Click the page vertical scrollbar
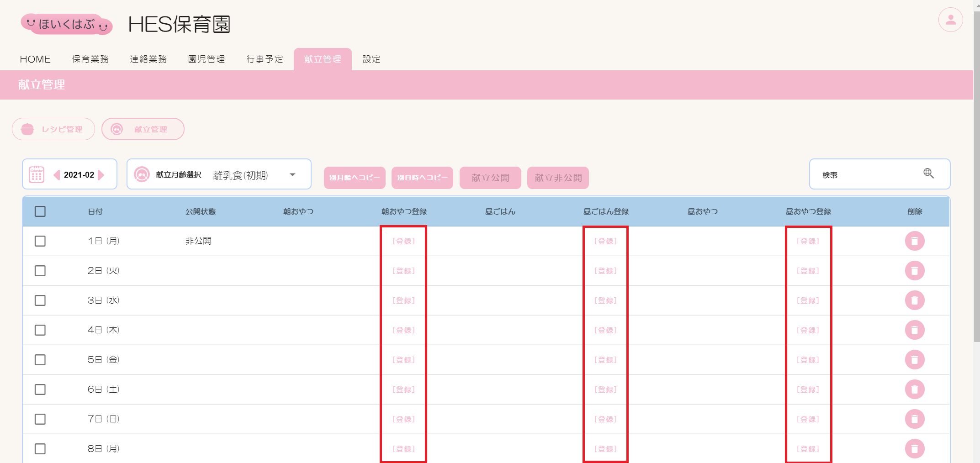The height and width of the screenshot is (463, 980). [976, 177]
